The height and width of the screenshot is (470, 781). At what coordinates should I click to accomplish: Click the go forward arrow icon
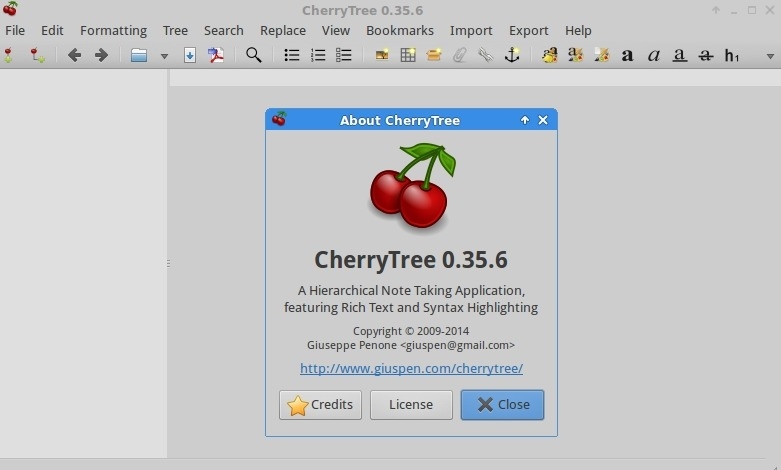pyautogui.click(x=101, y=55)
